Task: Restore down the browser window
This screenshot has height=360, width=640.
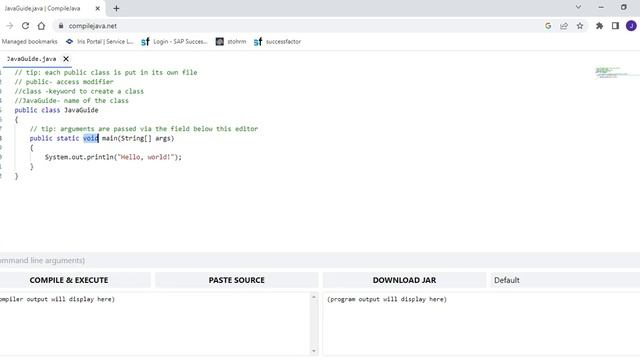Action: tap(624, 7)
